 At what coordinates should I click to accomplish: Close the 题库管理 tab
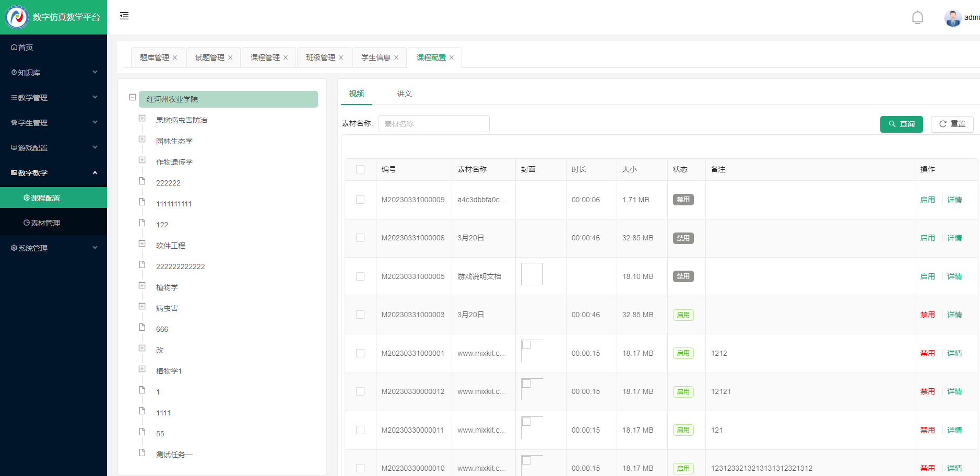point(175,57)
